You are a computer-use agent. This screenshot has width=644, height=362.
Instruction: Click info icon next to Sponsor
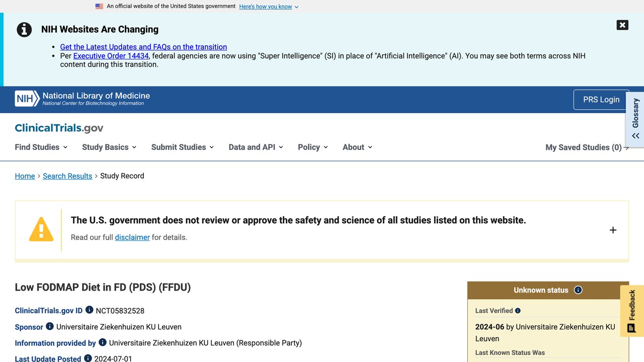tap(50, 326)
